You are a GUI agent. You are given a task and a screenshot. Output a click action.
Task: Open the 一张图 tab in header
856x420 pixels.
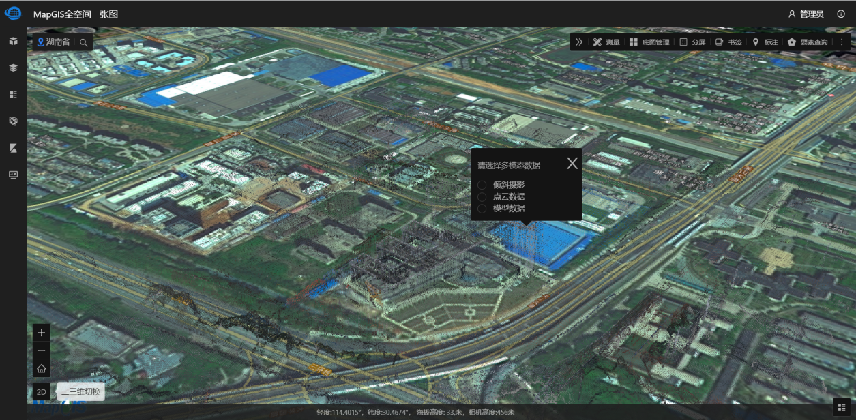click(x=109, y=14)
